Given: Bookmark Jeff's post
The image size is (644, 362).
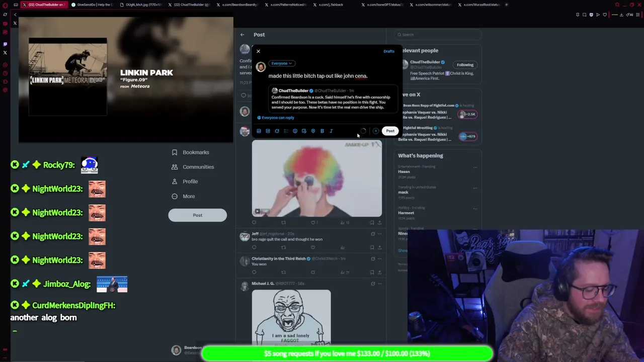Looking at the screenshot, I should [x=372, y=247].
